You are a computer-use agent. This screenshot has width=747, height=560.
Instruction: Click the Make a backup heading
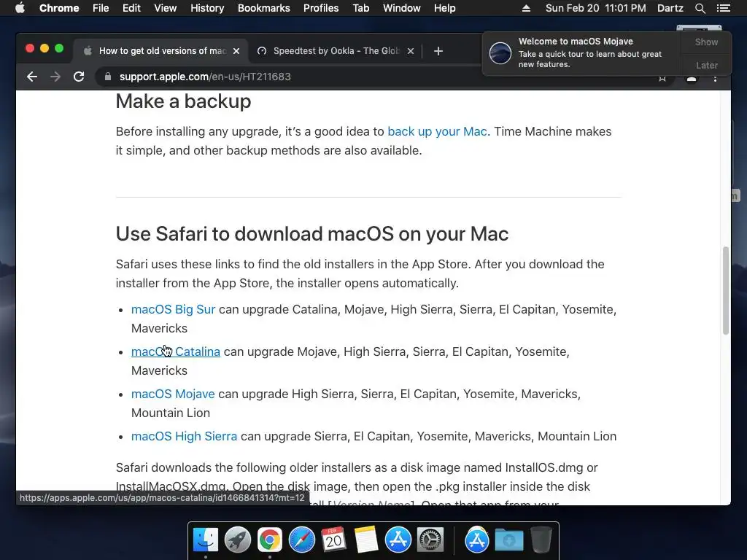point(183,101)
